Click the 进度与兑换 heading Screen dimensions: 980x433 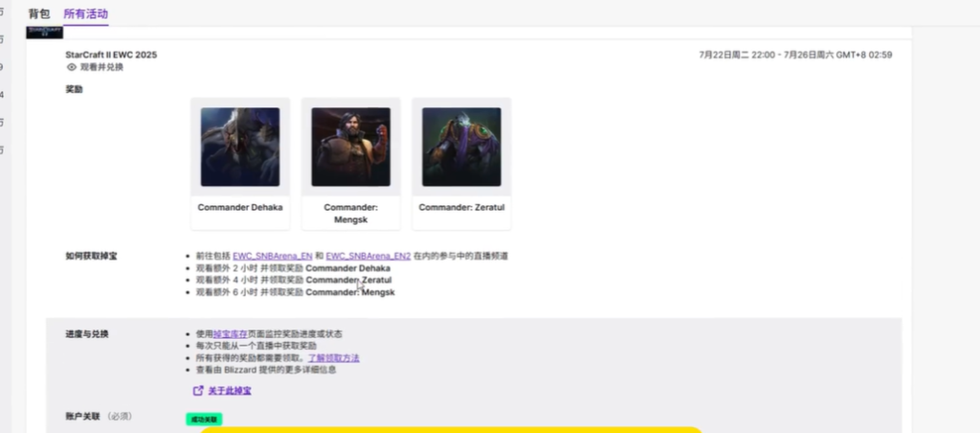(x=87, y=334)
